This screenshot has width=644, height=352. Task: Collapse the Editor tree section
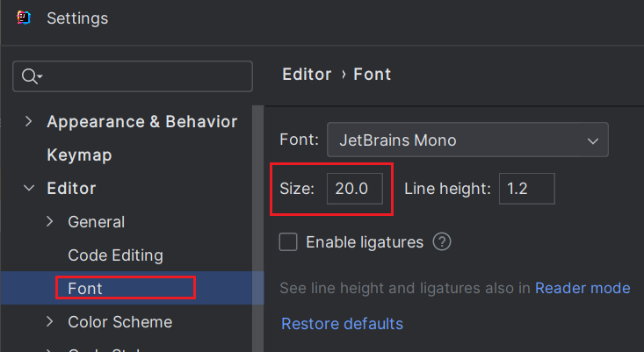pyautogui.click(x=29, y=188)
